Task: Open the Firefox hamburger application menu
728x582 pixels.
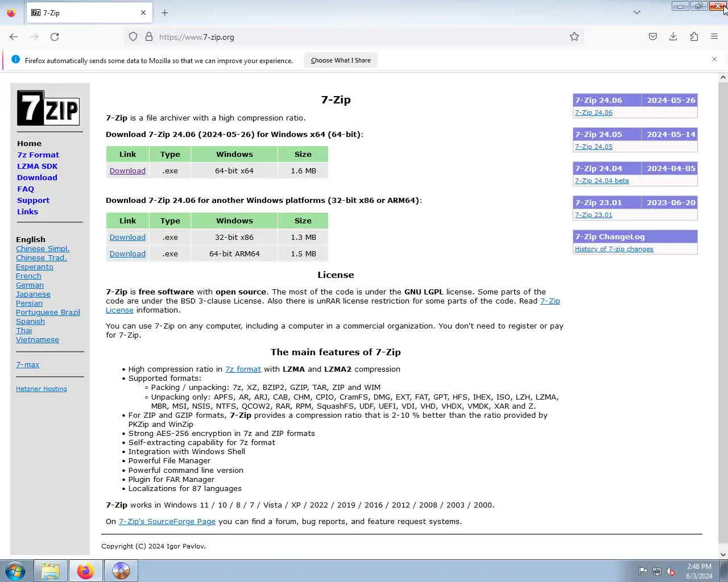Action: 714,37
